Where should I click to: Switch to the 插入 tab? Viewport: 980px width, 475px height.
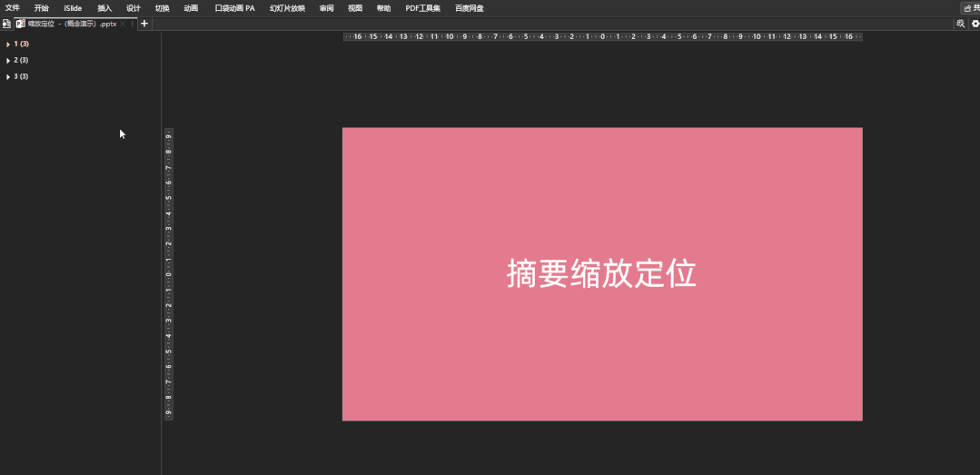click(104, 8)
